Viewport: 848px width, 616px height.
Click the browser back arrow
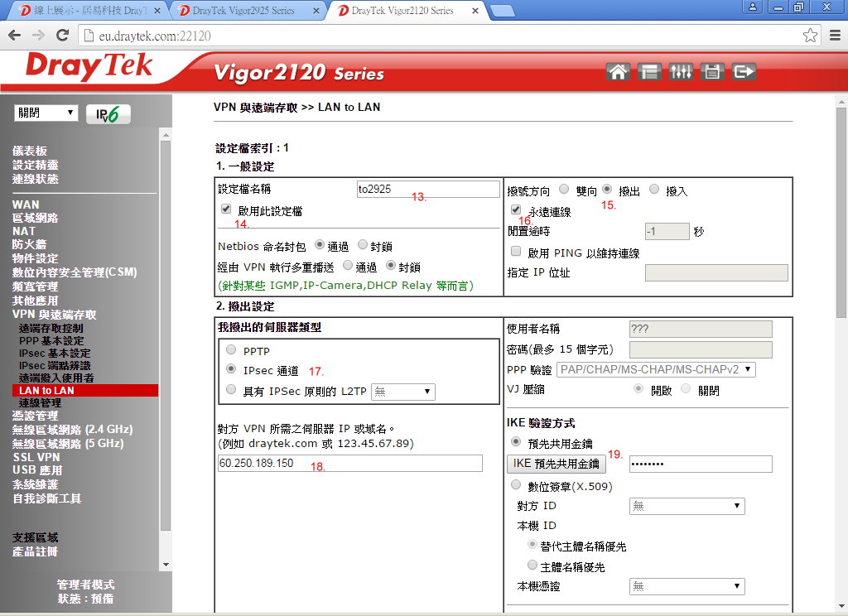(x=15, y=36)
